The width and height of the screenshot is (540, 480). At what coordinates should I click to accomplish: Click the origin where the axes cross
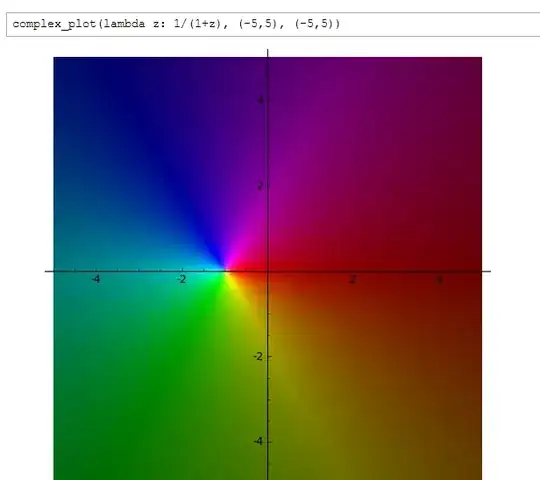click(268, 271)
